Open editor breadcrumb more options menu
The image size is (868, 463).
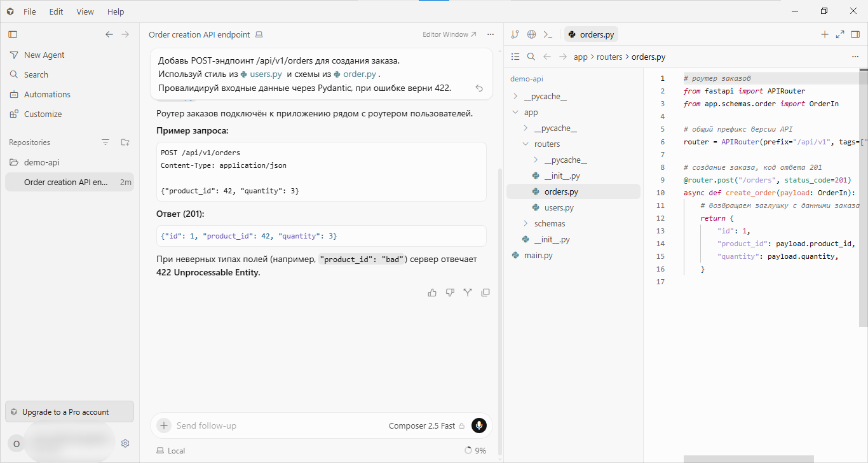855,57
